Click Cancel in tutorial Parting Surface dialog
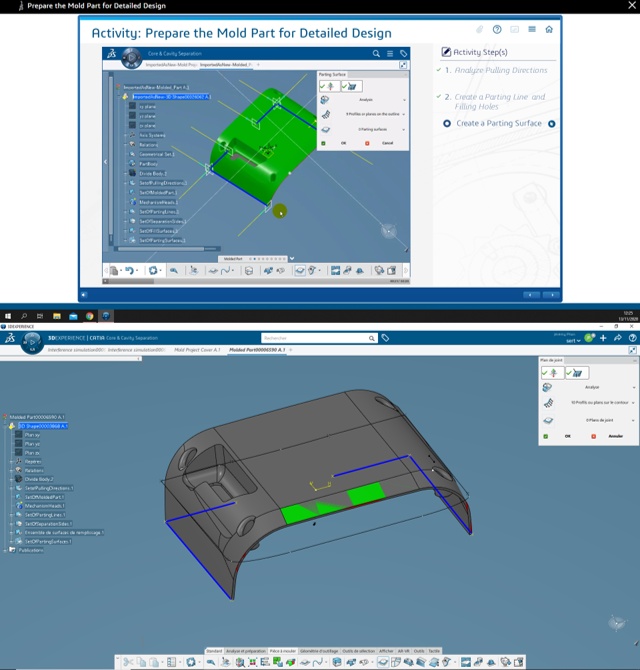Screen dimensions: 640x670 [388, 143]
